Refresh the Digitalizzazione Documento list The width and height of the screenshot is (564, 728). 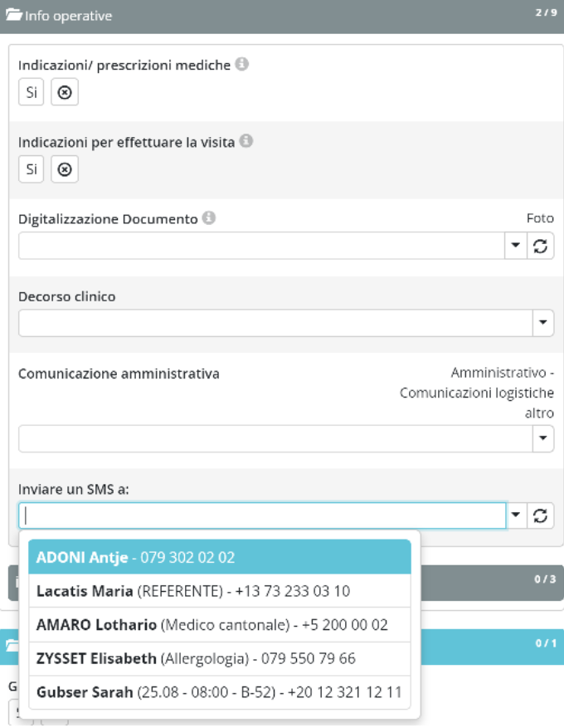[541, 246]
